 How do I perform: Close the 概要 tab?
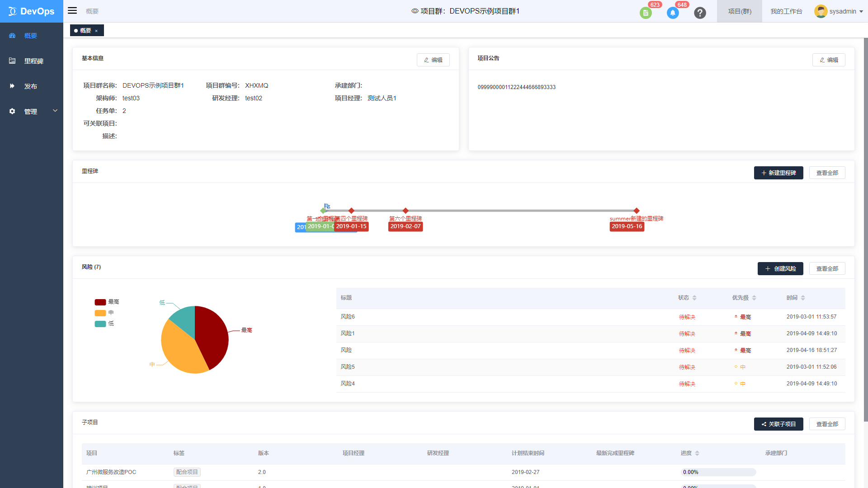[96, 31]
